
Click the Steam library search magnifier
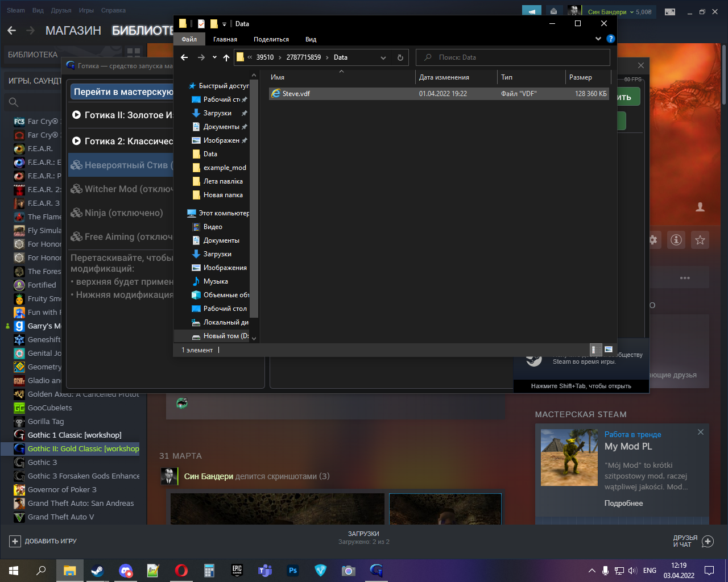[x=14, y=102]
